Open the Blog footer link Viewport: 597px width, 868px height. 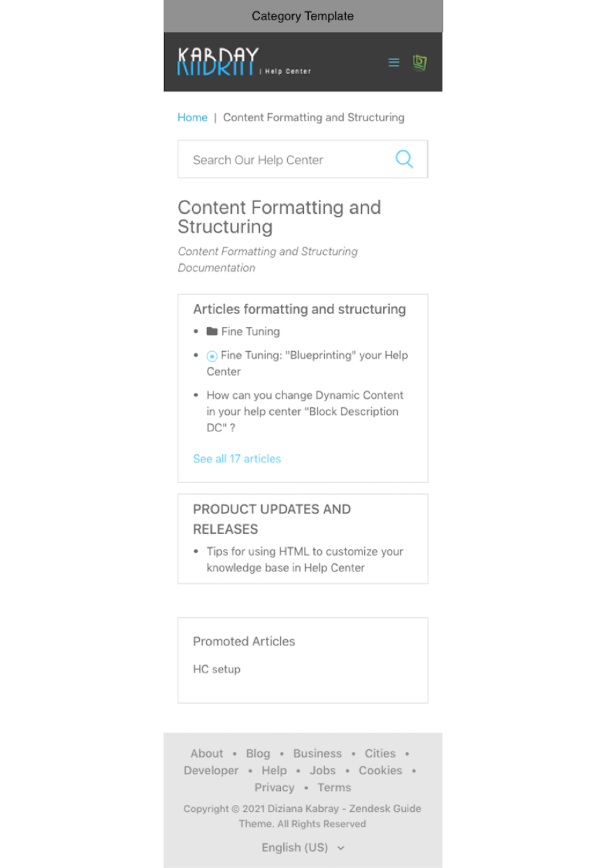258,753
